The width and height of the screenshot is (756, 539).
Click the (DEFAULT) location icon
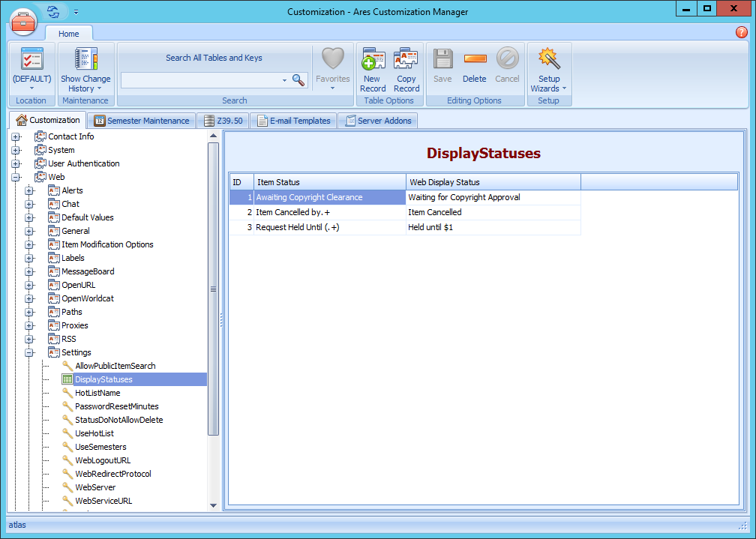[x=31, y=60]
